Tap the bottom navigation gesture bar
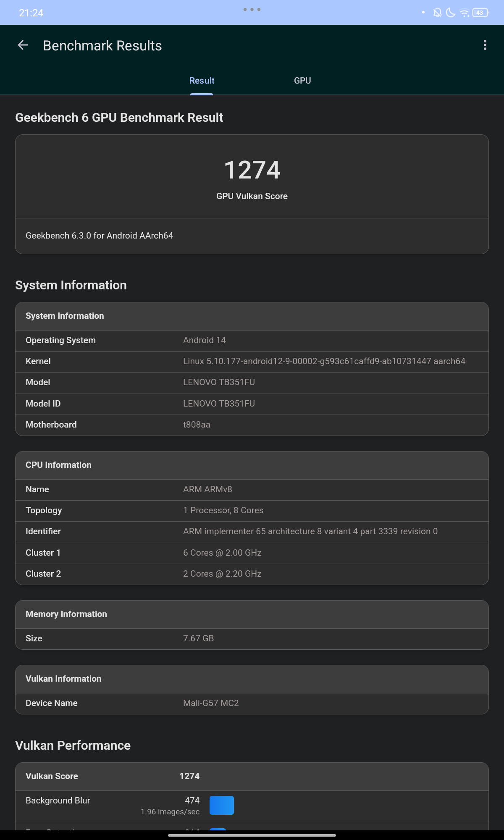 (252, 835)
